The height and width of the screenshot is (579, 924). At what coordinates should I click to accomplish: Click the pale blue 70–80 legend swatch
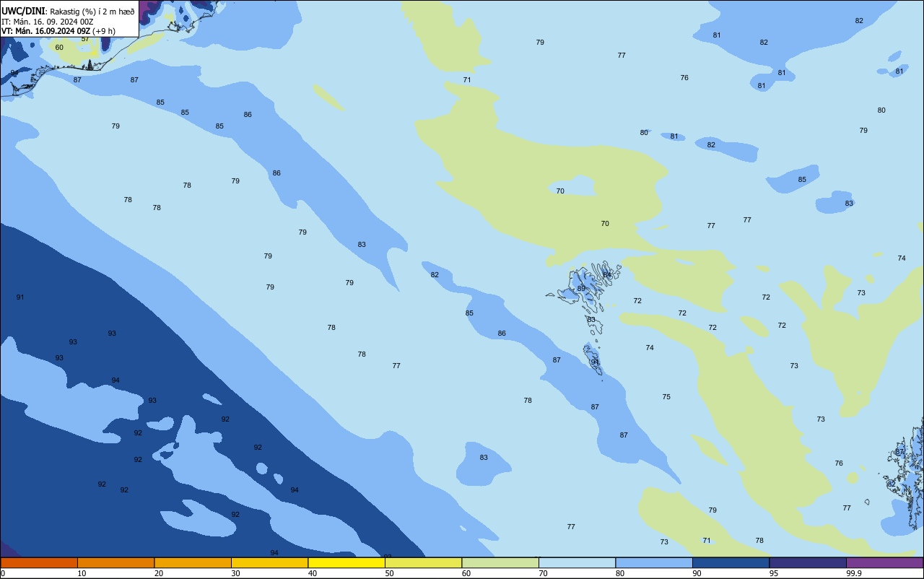coord(577,562)
